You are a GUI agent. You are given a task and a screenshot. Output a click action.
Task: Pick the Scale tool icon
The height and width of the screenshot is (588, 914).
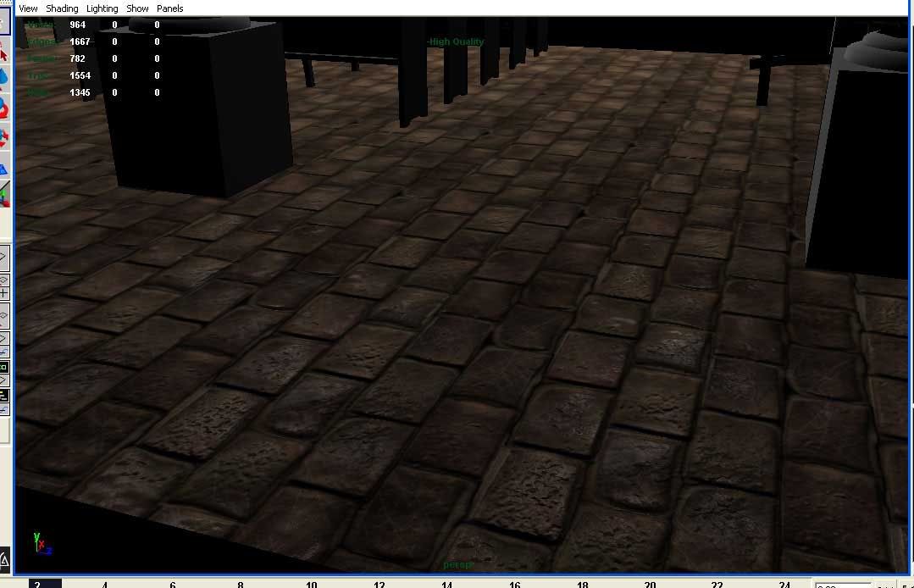click(4, 136)
